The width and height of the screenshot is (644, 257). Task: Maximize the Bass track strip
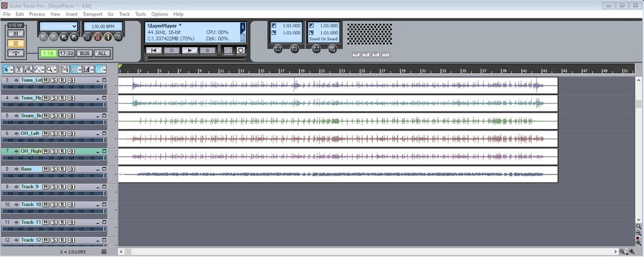(104, 169)
